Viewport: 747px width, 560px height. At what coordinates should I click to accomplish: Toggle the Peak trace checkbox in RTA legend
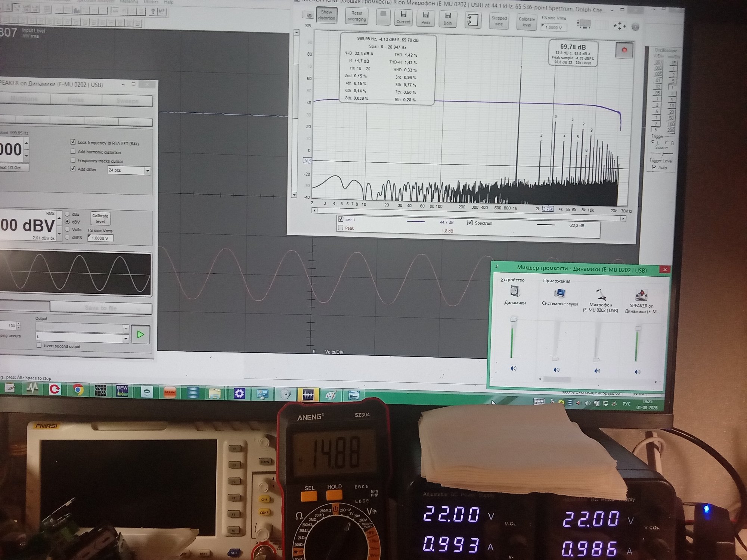(340, 227)
